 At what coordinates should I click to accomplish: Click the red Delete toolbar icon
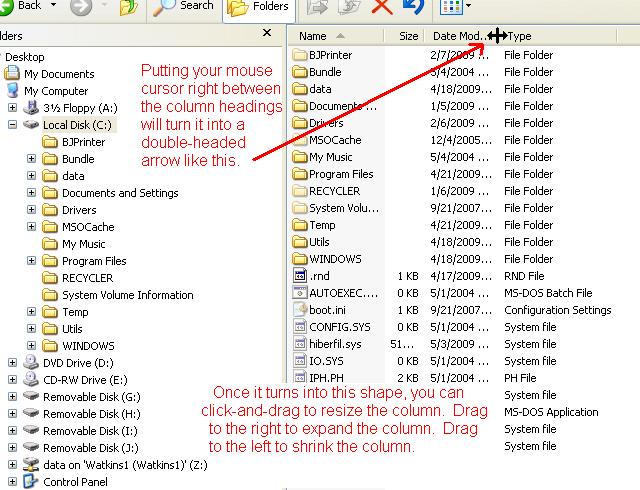point(381,7)
